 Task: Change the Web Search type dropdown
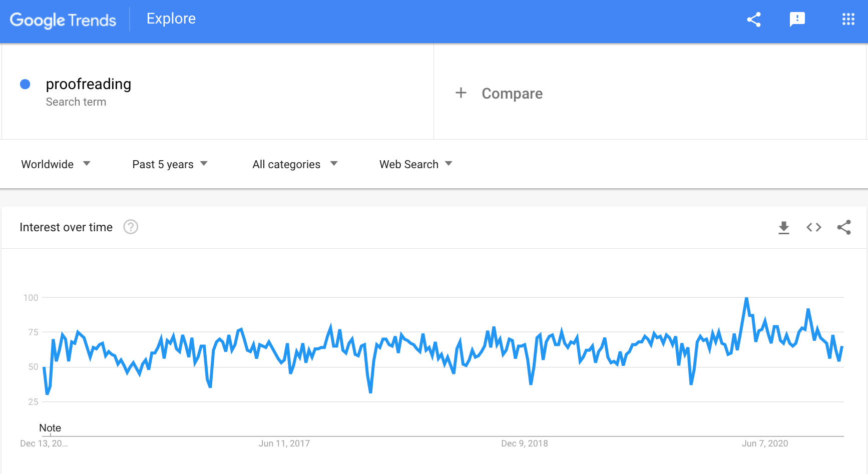(415, 164)
